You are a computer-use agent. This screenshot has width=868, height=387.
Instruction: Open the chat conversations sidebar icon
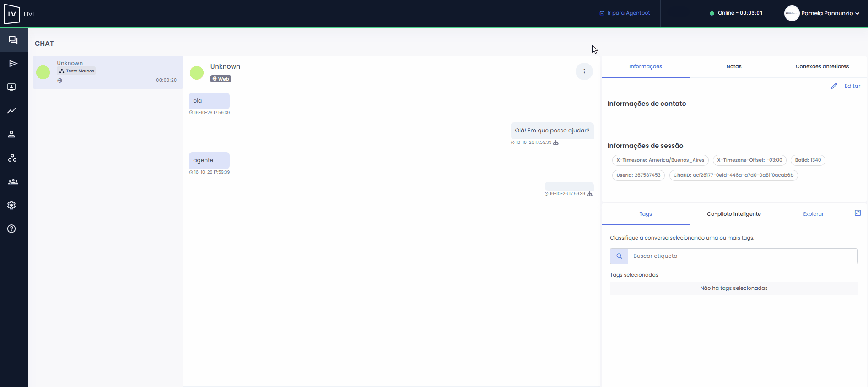click(x=13, y=40)
